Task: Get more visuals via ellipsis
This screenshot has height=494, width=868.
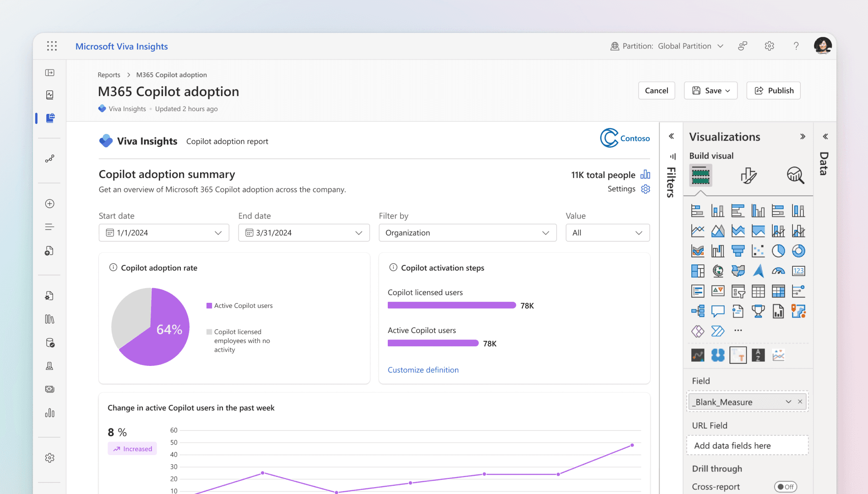Action: click(738, 330)
